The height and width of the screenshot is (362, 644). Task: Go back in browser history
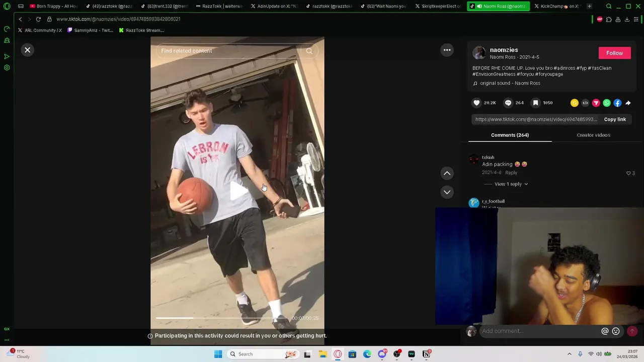[20, 19]
